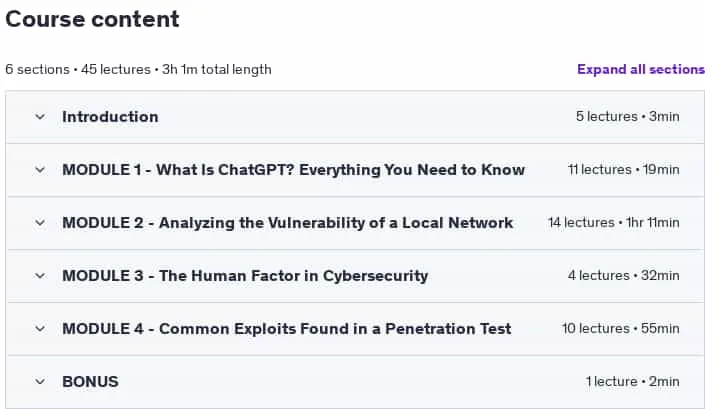Open MODULE 2 section chevron
Image resolution: width=705 pixels, height=409 pixels.
[x=40, y=223]
